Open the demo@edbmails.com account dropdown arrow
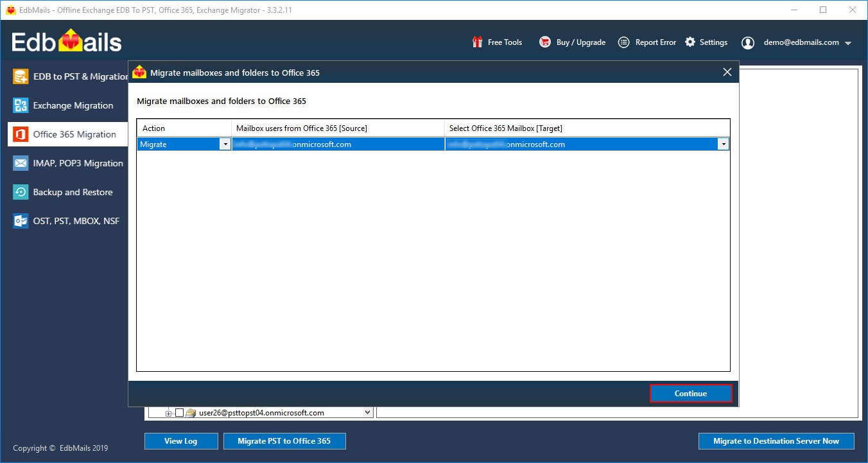 pos(848,43)
